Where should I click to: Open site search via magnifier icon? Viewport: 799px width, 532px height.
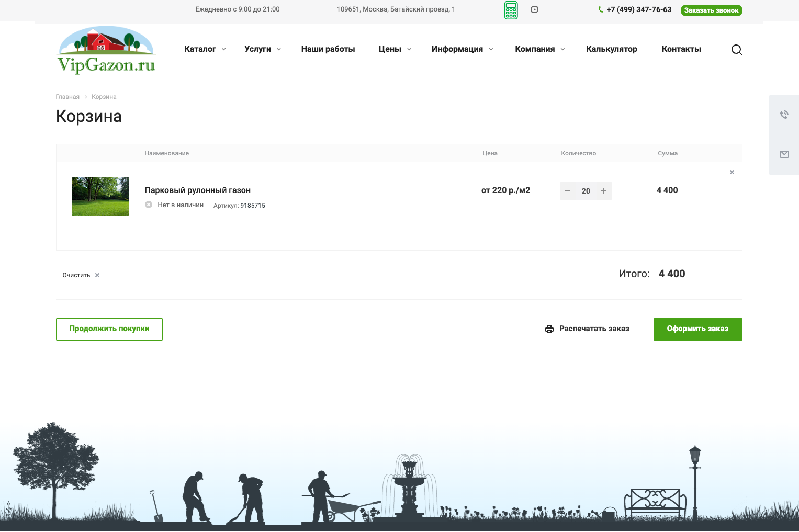pos(736,50)
